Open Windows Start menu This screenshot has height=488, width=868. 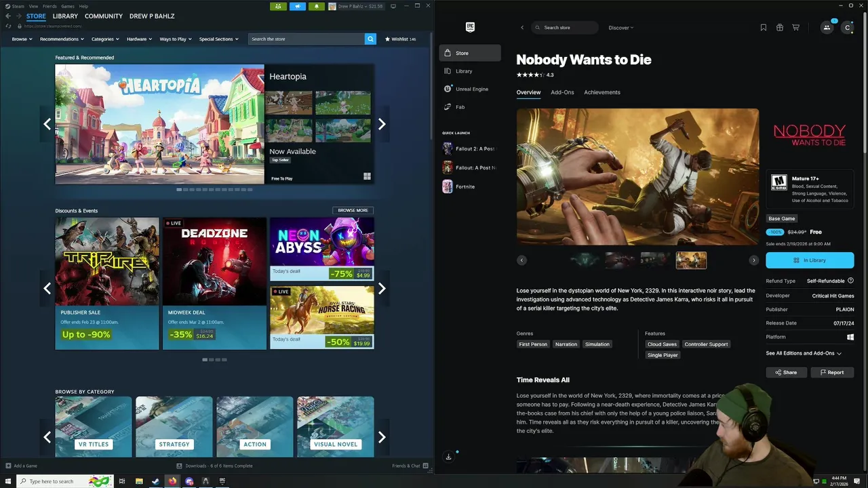point(8,481)
